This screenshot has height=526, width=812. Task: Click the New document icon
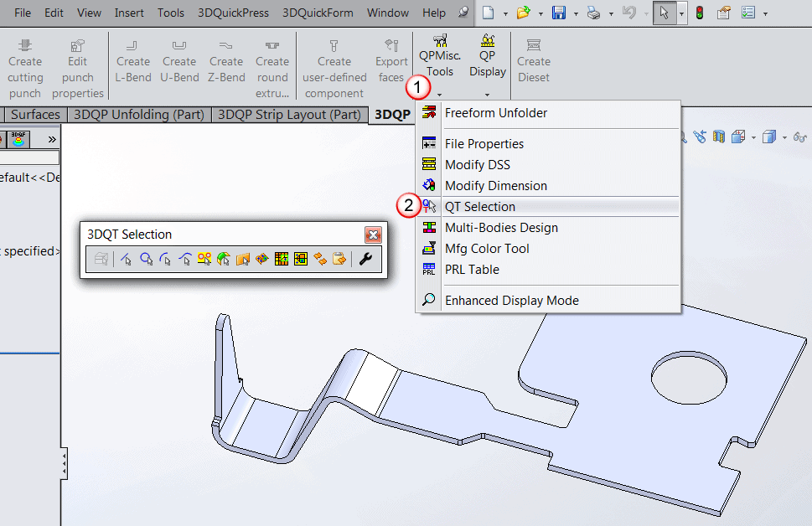489,13
